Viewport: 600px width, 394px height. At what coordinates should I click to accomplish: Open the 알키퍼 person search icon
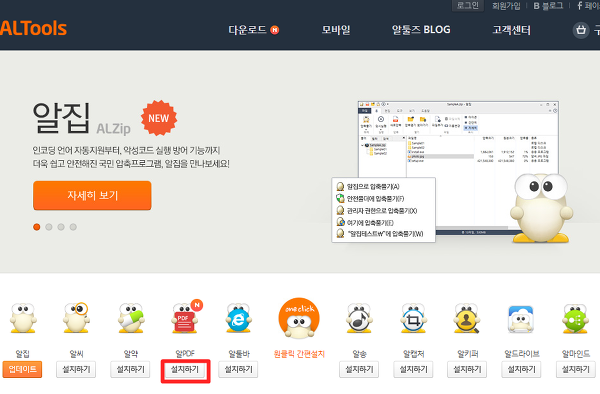click(467, 318)
